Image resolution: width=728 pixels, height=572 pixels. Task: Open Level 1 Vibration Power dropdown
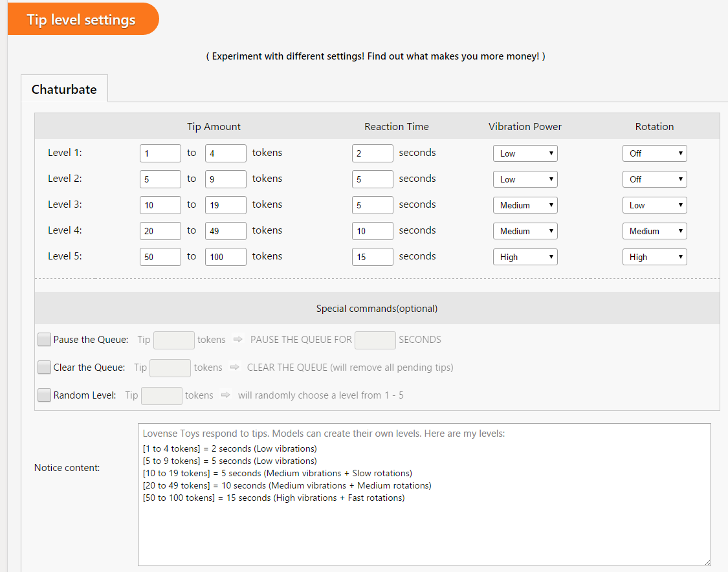[525, 153]
